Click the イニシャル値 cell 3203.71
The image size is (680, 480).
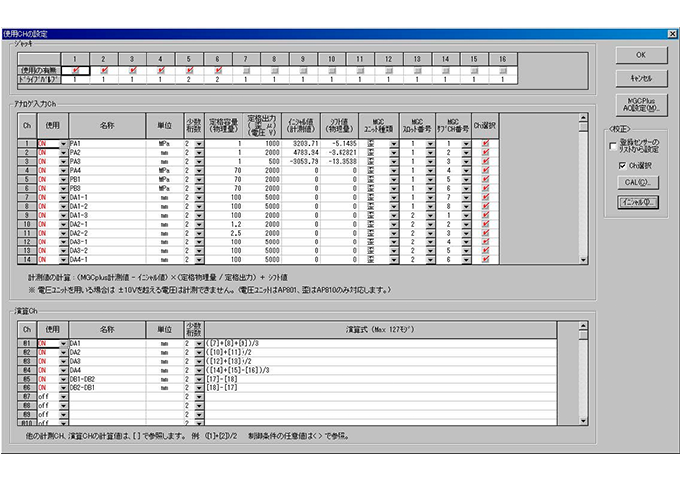point(301,144)
